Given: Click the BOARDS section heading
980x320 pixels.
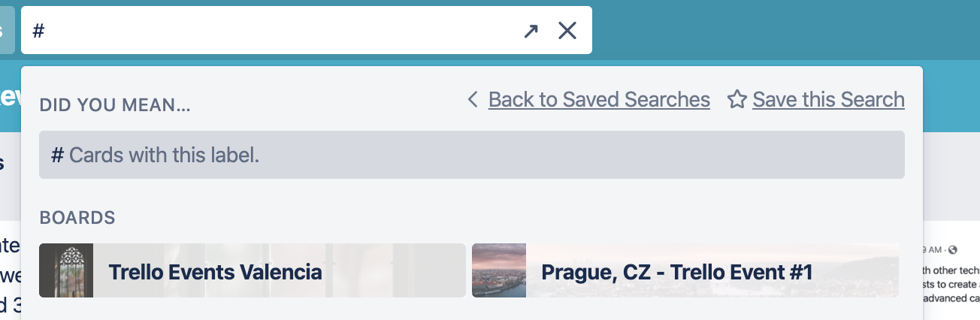Looking at the screenshot, I should pos(77,218).
